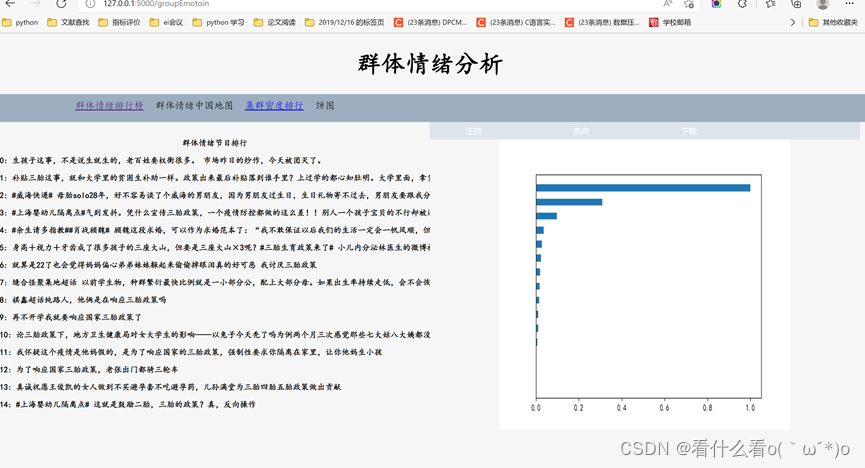This screenshot has height=468, width=865.
Task: Expand the bookmarks overflow chevron
Action: (793, 23)
